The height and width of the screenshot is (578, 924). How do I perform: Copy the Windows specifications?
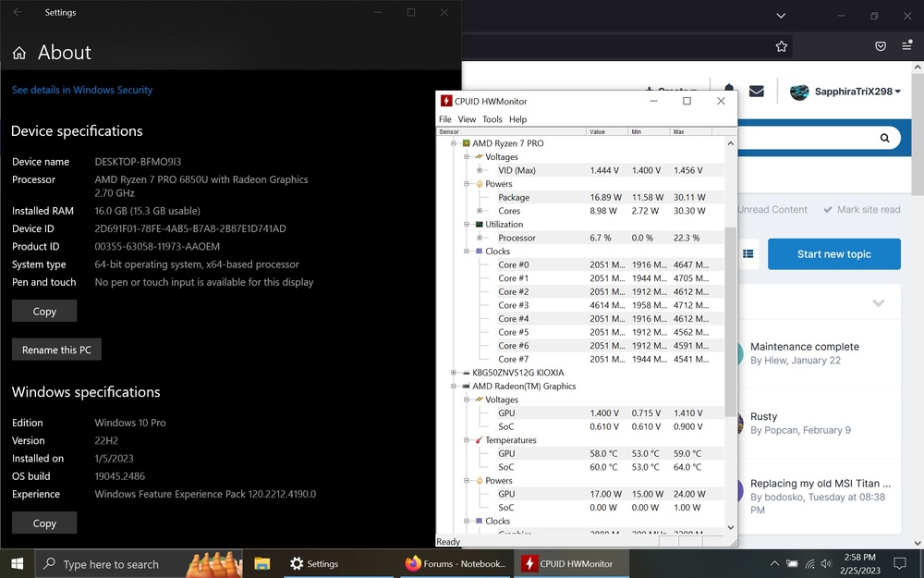[x=44, y=523]
